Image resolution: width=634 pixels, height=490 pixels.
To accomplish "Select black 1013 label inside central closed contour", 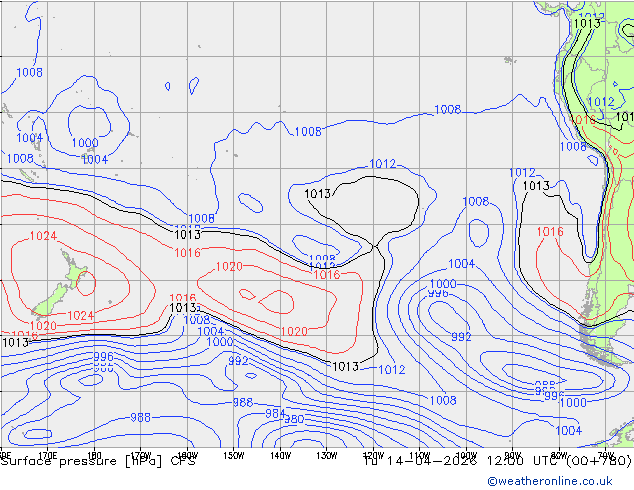I will [317, 194].
